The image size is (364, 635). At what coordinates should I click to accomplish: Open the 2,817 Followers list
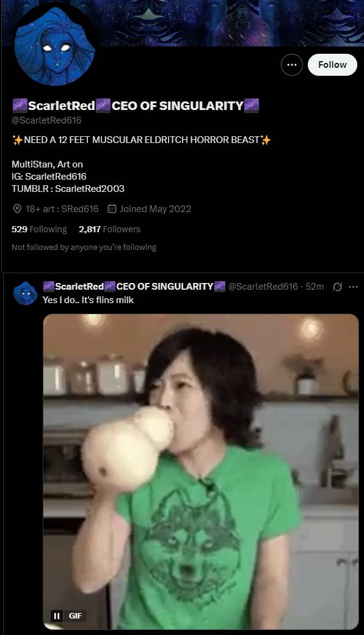click(109, 229)
